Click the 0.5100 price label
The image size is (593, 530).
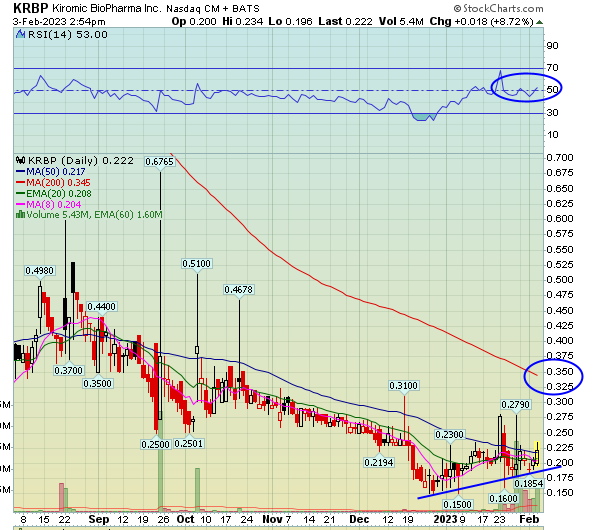196,264
